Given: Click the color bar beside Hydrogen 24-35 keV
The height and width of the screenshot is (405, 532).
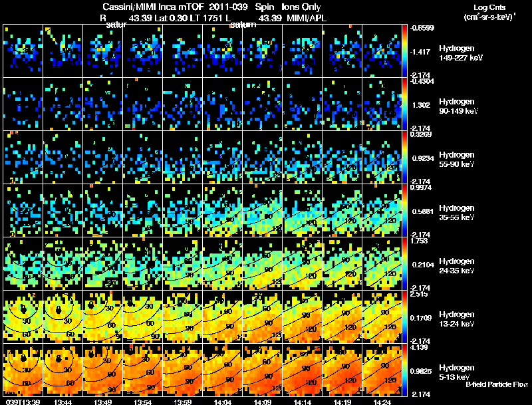Looking at the screenshot, I should pos(404,264).
